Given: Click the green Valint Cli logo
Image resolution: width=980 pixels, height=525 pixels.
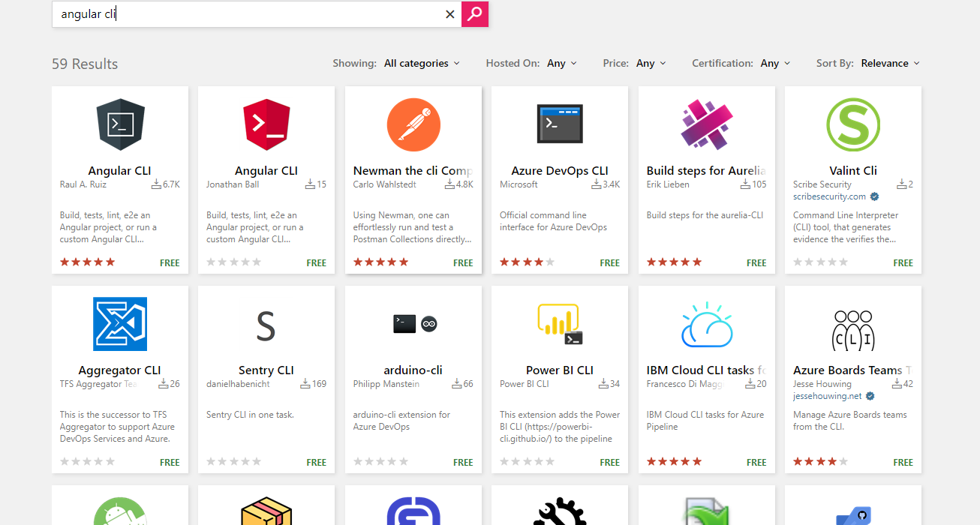Looking at the screenshot, I should 853,124.
